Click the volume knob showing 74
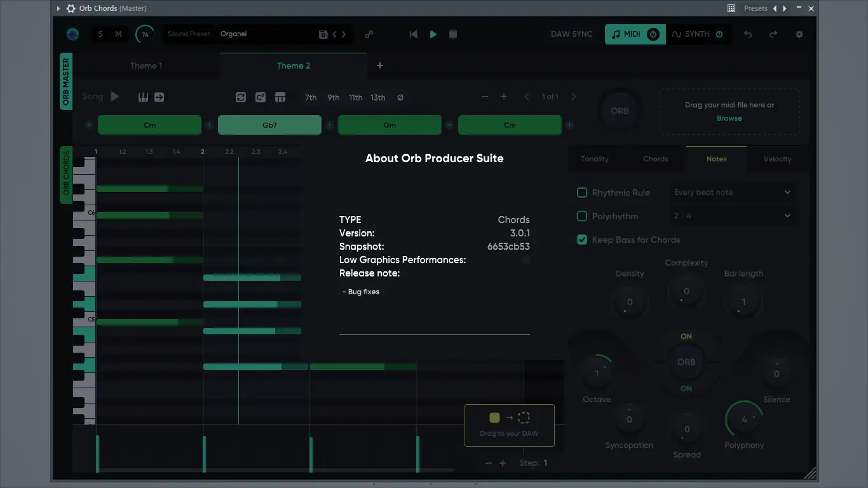This screenshot has height=488, width=868. 145,34
